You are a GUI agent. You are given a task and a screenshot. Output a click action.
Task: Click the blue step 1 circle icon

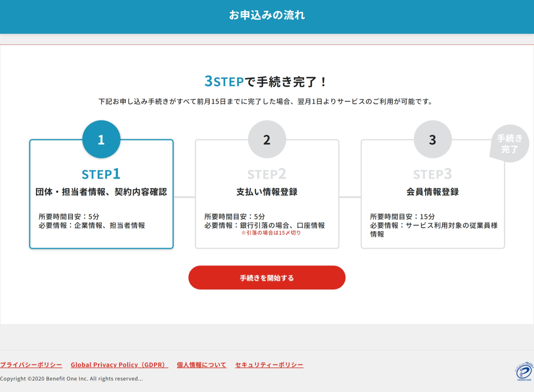pos(101,139)
